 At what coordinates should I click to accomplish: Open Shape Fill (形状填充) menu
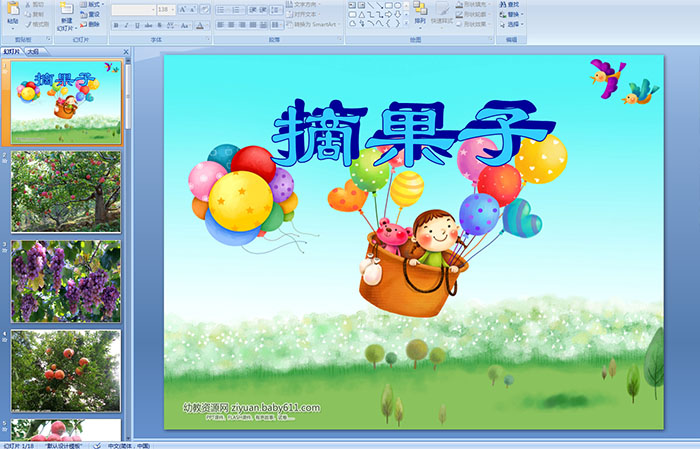coord(474,4)
